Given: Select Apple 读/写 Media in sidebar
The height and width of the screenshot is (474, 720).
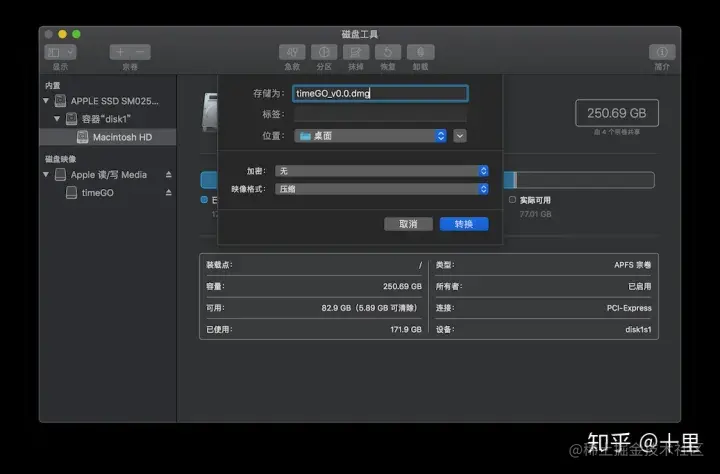Looking at the screenshot, I should [x=109, y=175].
